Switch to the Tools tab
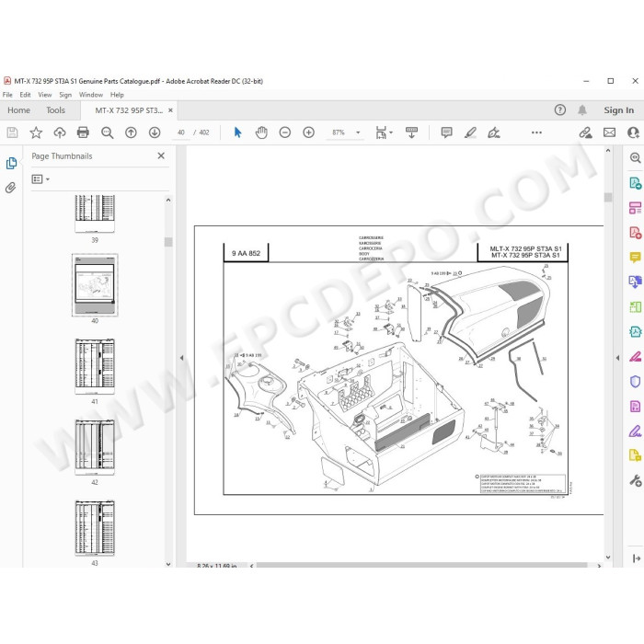 pos(55,110)
